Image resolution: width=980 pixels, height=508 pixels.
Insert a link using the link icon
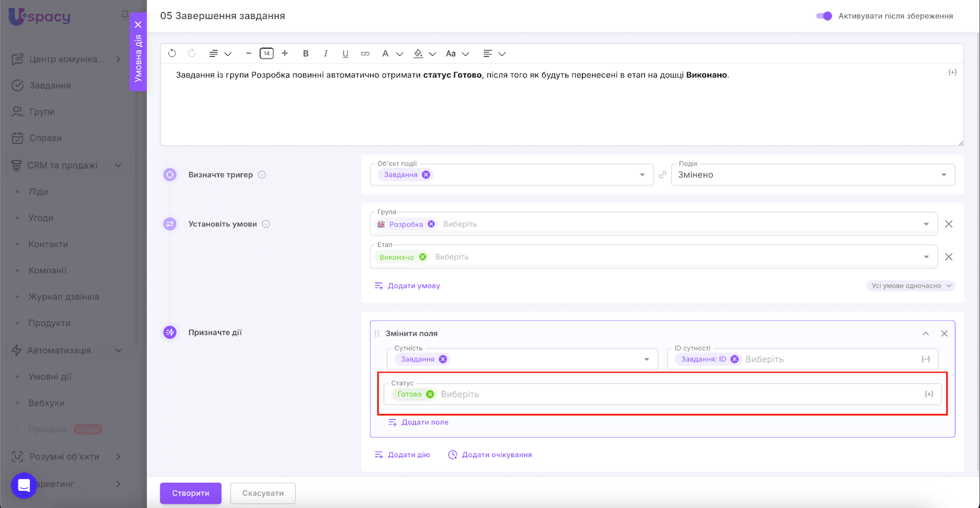click(365, 53)
